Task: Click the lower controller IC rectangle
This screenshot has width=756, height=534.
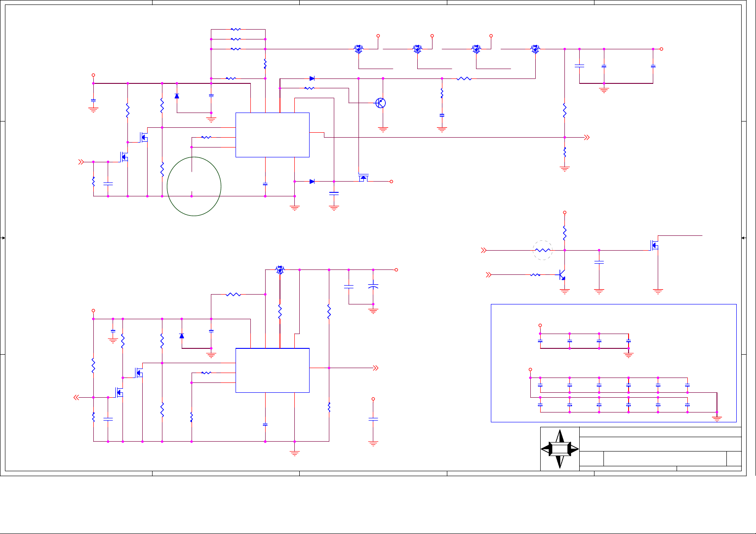Action: [272, 370]
